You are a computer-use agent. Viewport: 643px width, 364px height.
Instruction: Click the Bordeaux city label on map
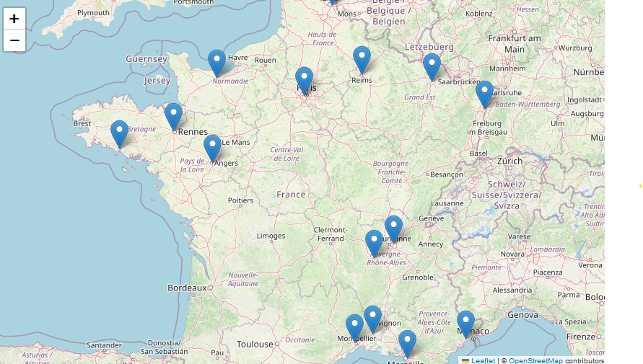pos(187,288)
